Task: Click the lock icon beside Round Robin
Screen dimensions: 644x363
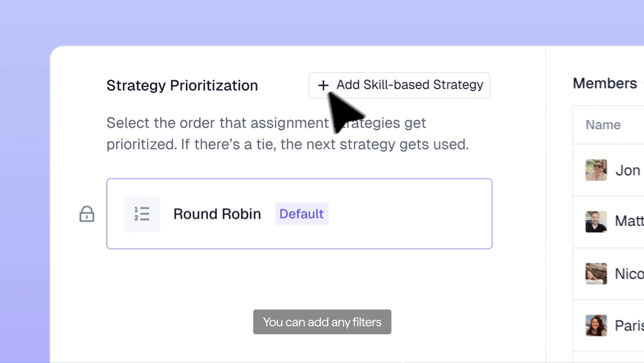Action: tap(87, 214)
